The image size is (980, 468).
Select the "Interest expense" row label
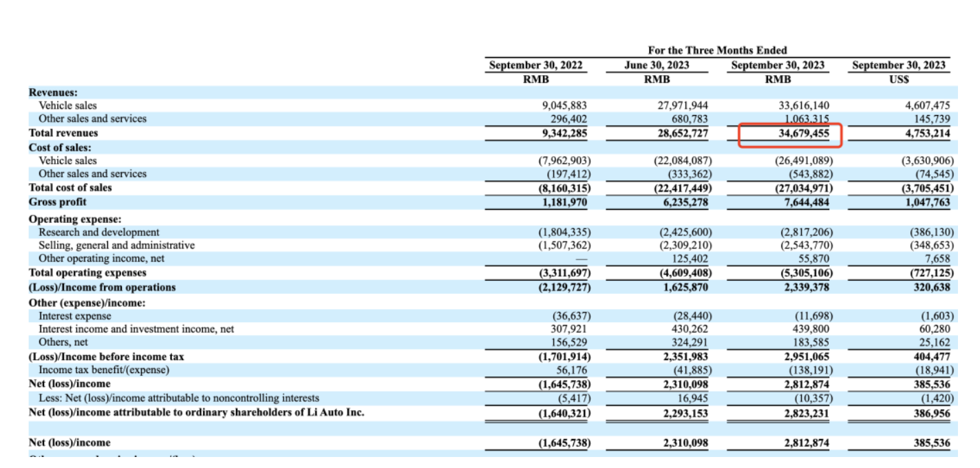tap(74, 316)
